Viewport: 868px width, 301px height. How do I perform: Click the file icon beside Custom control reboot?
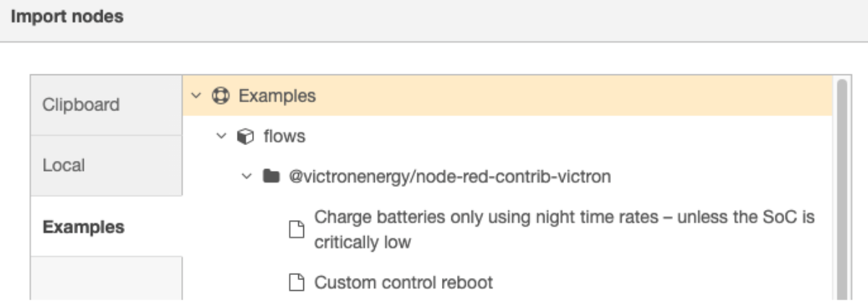295,282
